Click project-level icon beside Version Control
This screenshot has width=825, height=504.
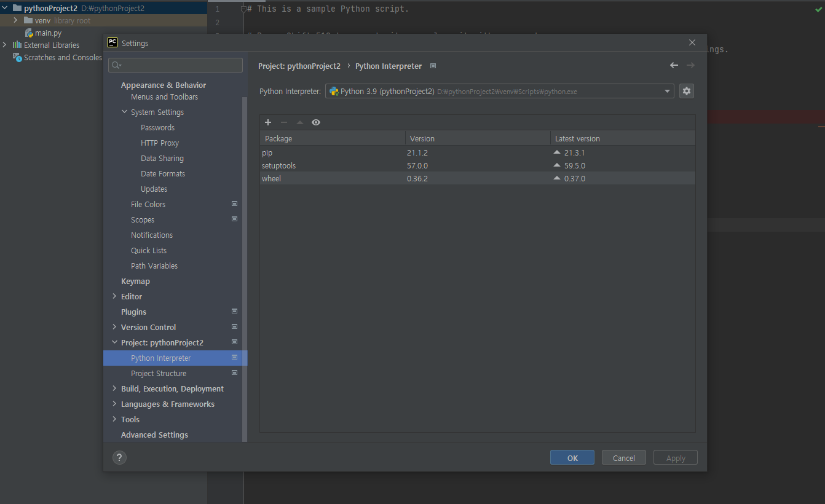234,326
